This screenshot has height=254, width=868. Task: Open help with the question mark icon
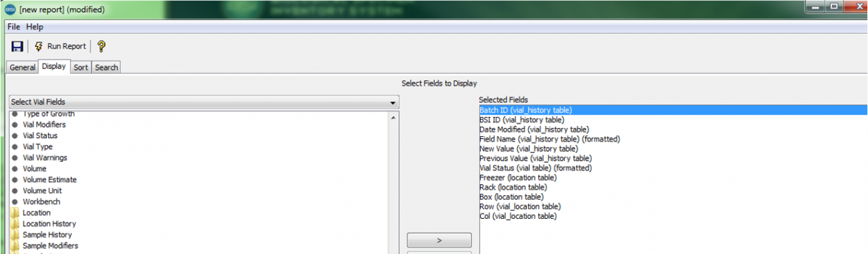102,47
